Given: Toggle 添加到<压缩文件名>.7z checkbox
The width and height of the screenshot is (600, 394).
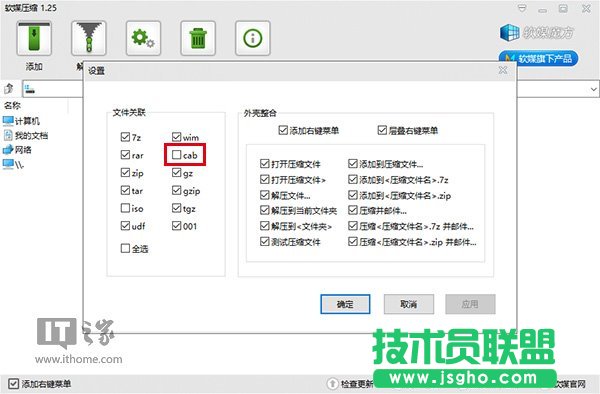Looking at the screenshot, I should pyautogui.click(x=353, y=179).
